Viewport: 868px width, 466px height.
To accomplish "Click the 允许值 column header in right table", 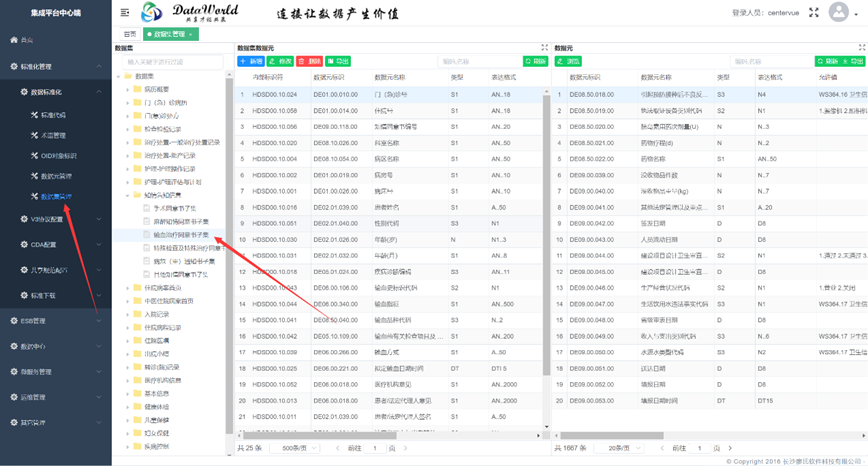I will (828, 77).
